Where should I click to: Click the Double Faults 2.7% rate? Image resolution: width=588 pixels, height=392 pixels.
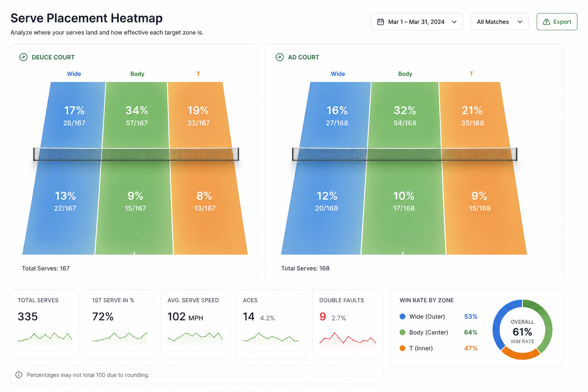click(338, 318)
